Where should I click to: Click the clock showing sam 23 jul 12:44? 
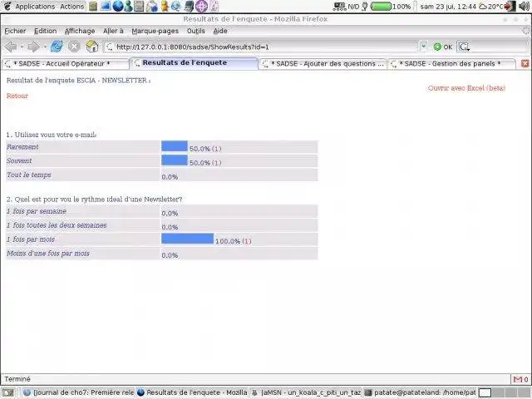[x=448, y=7]
